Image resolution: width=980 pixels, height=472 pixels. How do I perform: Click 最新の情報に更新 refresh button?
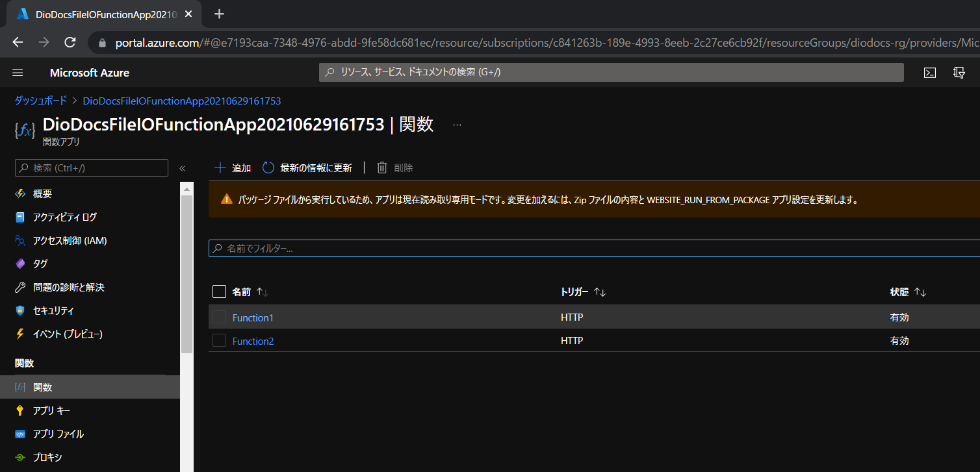coord(307,168)
